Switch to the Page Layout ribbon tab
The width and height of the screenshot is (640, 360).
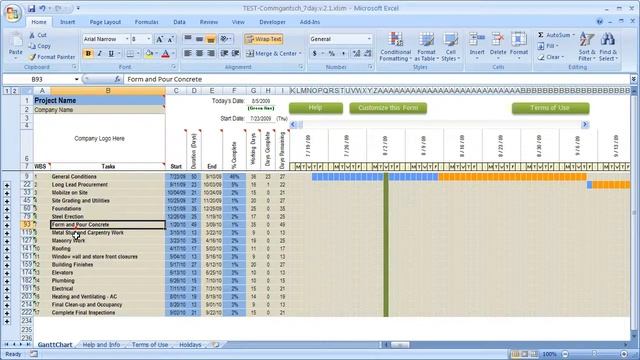coord(105,22)
